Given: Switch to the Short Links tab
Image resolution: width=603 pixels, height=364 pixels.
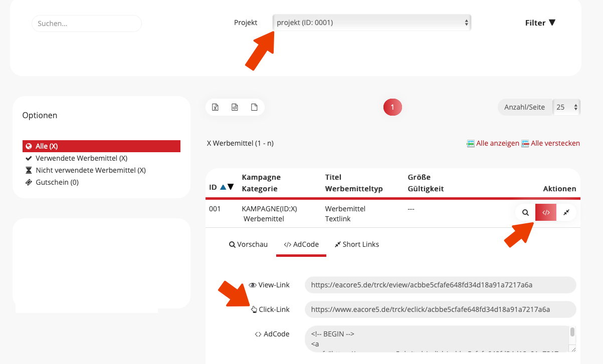Looking at the screenshot, I should point(356,244).
